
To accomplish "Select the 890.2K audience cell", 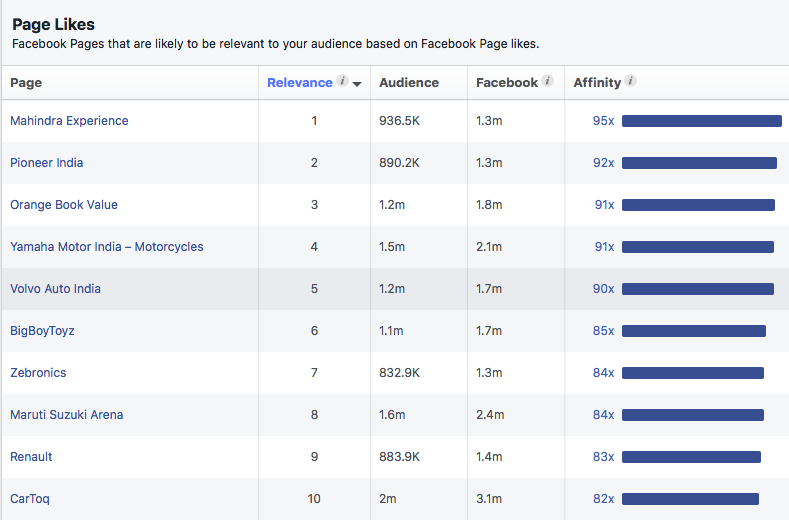I will (x=400, y=163).
